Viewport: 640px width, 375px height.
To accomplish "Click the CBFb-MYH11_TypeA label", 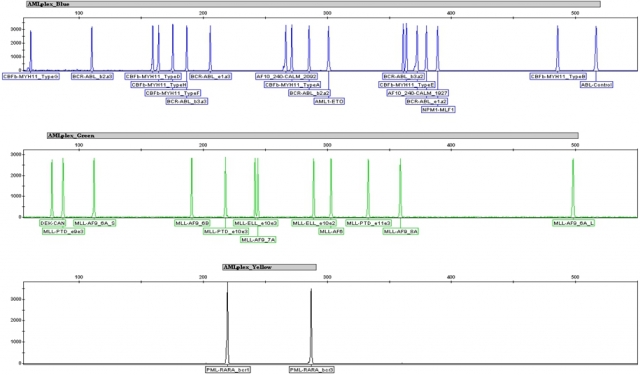I will [x=292, y=85].
